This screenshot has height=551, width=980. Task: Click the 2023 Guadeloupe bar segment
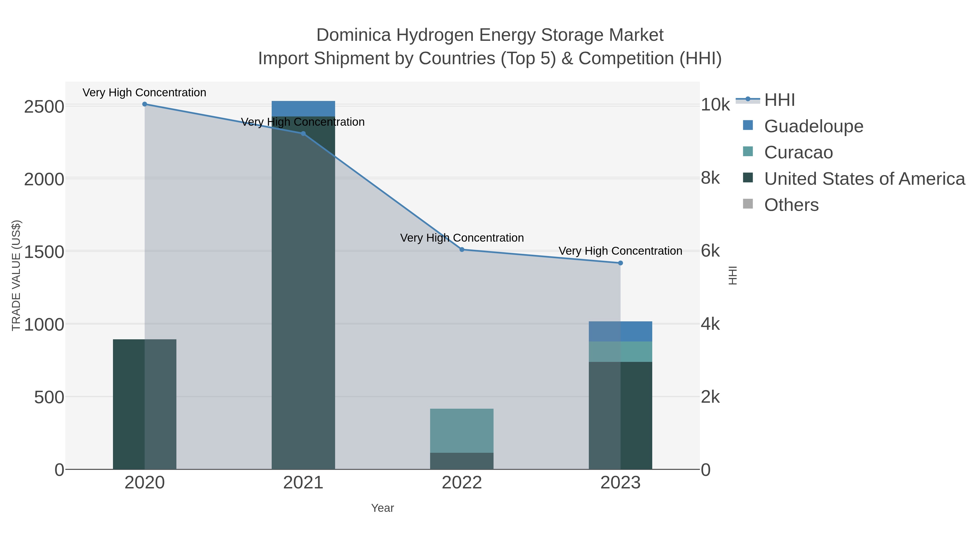[x=620, y=332]
